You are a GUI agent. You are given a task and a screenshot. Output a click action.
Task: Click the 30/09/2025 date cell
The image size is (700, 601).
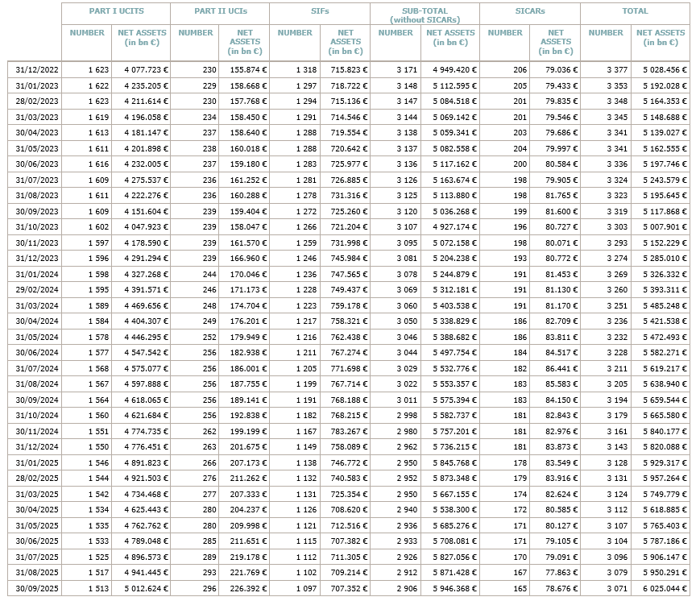tap(35, 588)
